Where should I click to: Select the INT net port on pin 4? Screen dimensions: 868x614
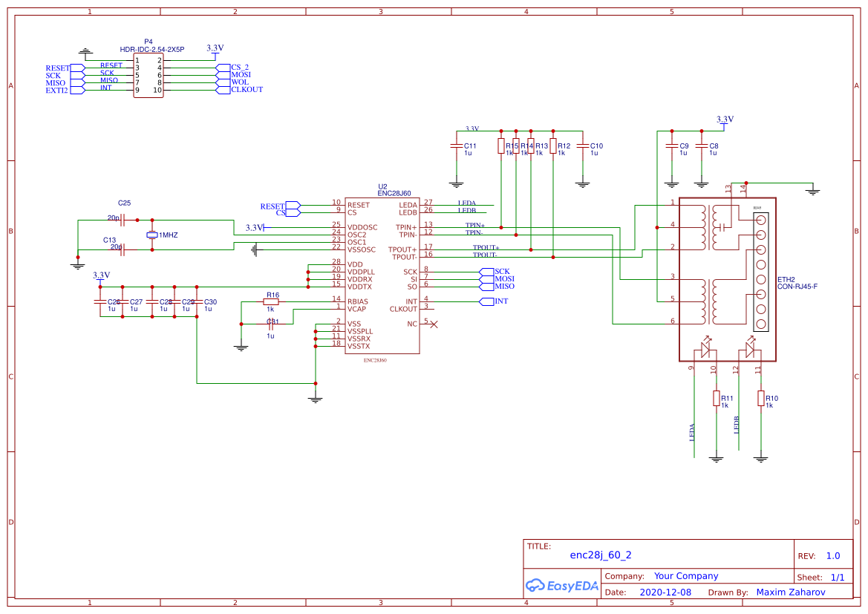(486, 301)
